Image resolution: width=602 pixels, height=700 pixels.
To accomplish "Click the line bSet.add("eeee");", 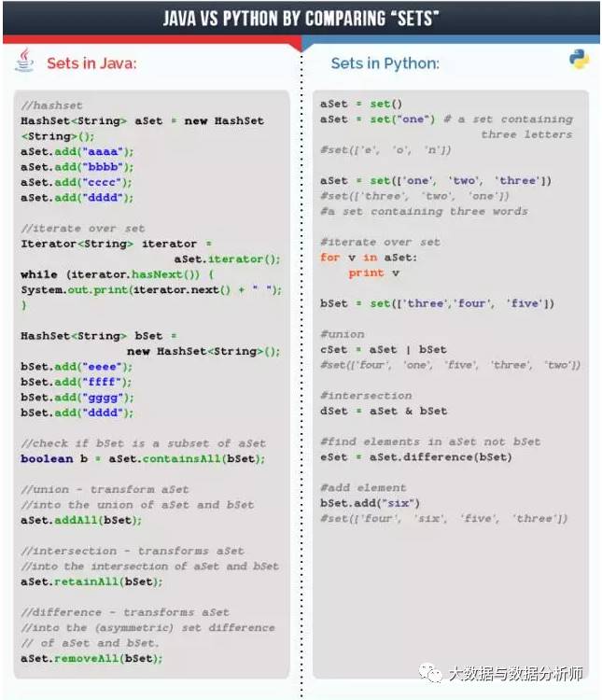I will pyautogui.click(x=77, y=367).
